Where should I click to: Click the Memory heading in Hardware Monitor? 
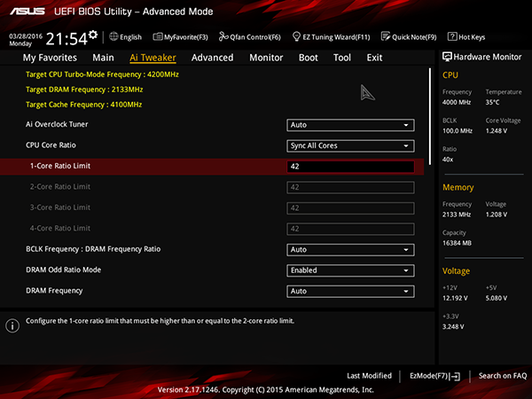click(x=458, y=187)
